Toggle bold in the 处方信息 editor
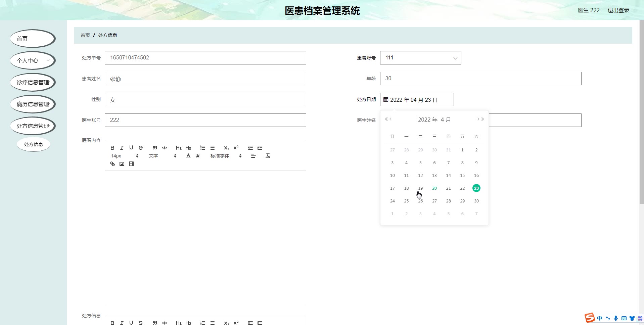Viewport: 644px width, 325px height. coord(112,323)
